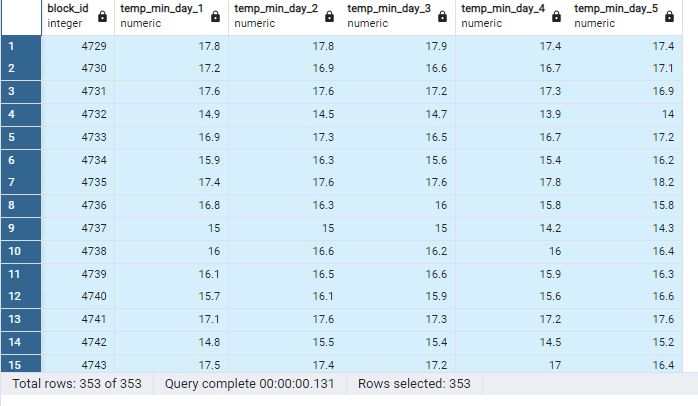Screen dimensions: 698x406
Task: Select row number 14 header
Action: click(21, 342)
